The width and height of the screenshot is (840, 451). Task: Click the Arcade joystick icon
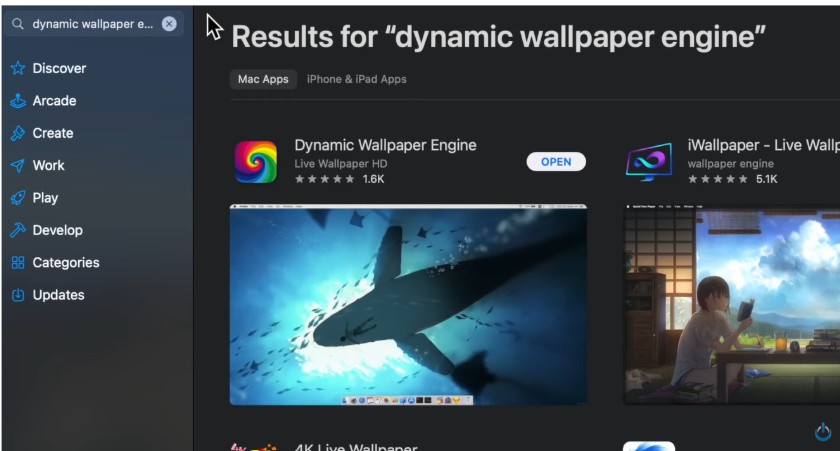tap(18, 101)
